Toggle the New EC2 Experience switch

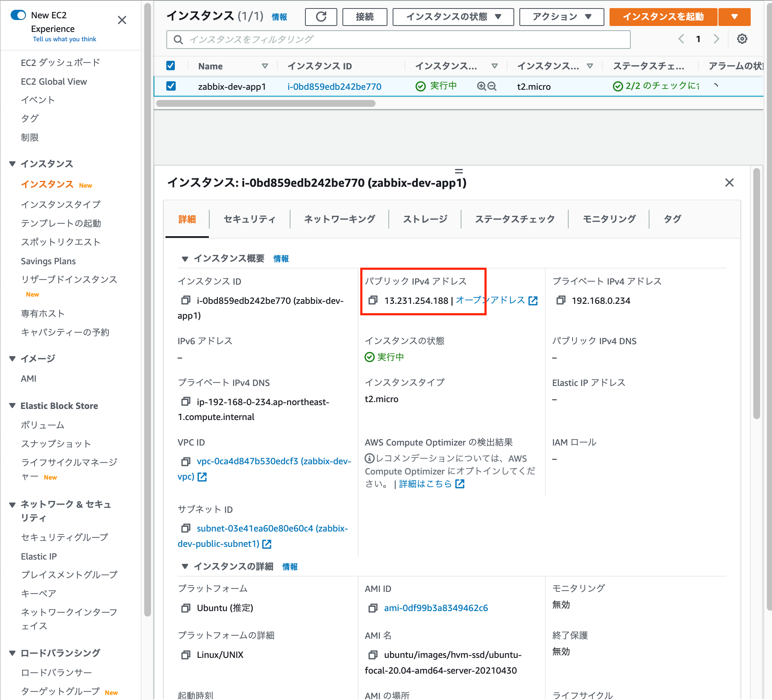click(x=18, y=14)
